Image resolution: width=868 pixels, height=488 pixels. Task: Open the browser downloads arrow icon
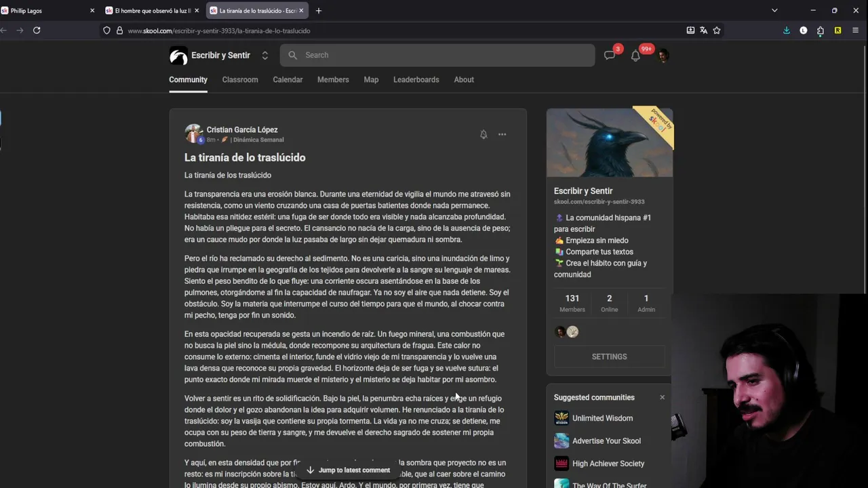point(787,30)
